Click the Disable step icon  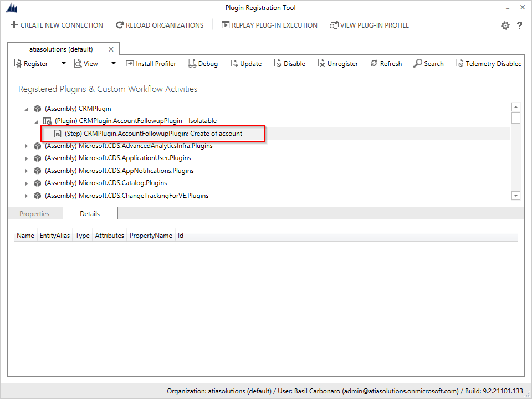pyautogui.click(x=278, y=64)
